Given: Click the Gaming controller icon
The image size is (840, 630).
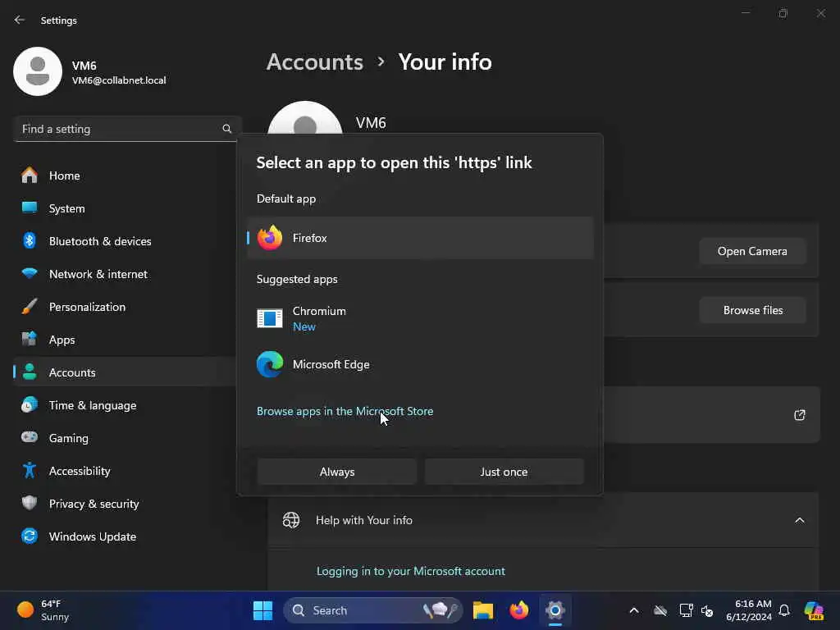Looking at the screenshot, I should pos(30,437).
